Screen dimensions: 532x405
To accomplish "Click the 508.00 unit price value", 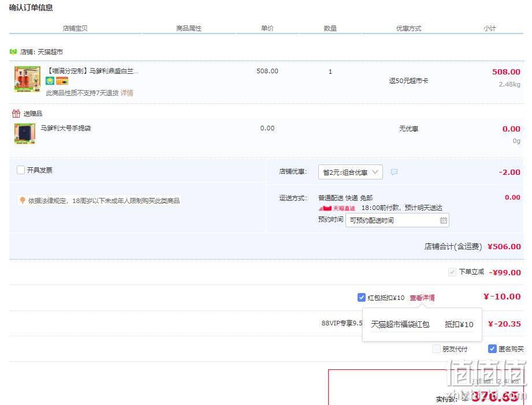I will 267,71.
